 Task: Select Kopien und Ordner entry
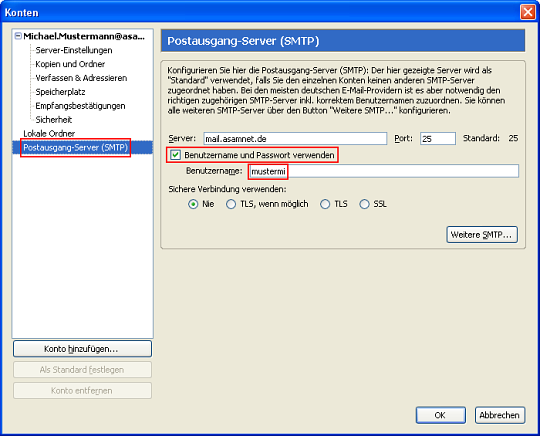70,64
